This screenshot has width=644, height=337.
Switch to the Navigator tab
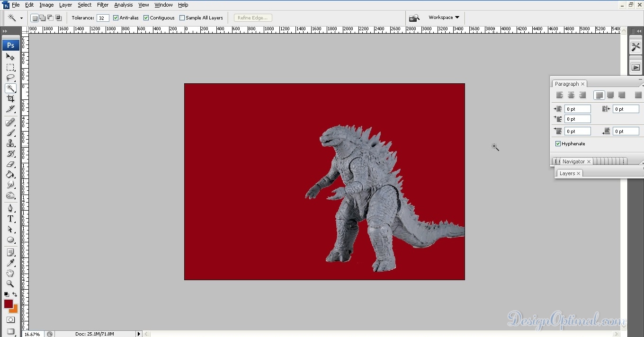(573, 161)
